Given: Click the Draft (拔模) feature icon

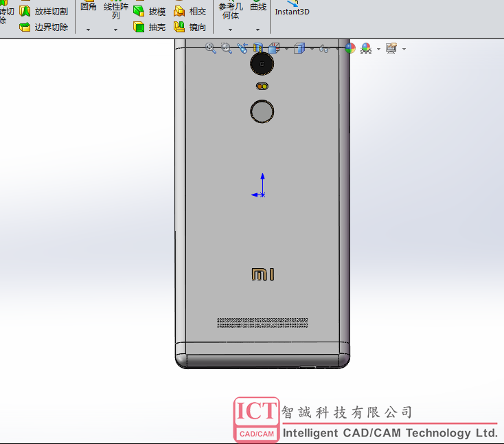Looking at the screenshot, I should [139, 11].
